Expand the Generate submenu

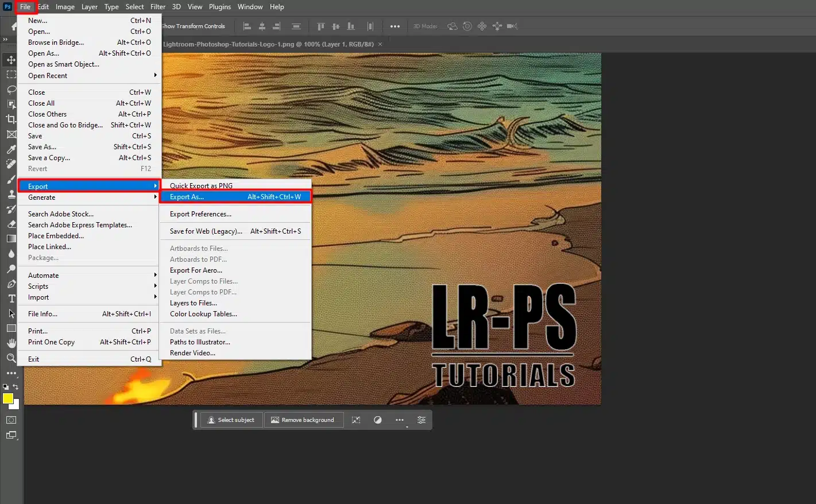tap(90, 197)
